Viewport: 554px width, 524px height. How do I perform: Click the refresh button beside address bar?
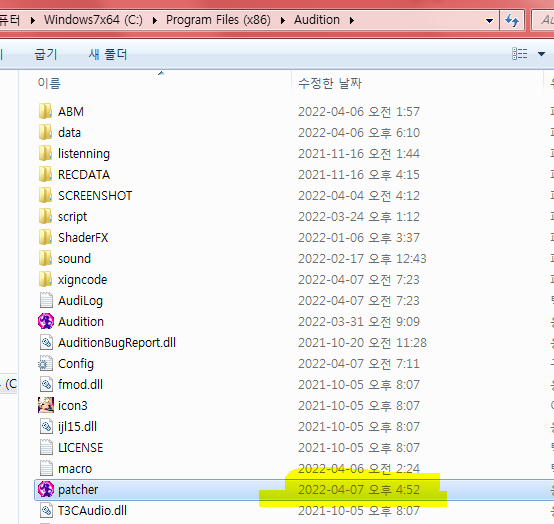[512, 20]
